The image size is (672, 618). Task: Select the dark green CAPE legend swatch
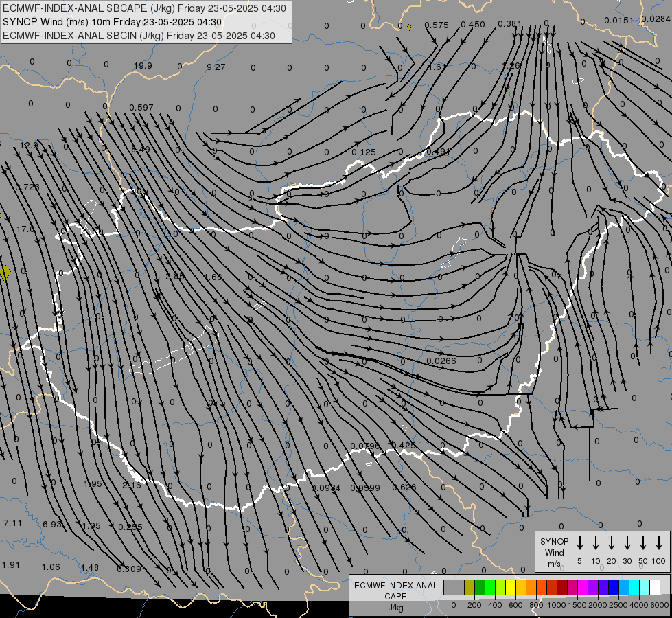tap(480, 587)
